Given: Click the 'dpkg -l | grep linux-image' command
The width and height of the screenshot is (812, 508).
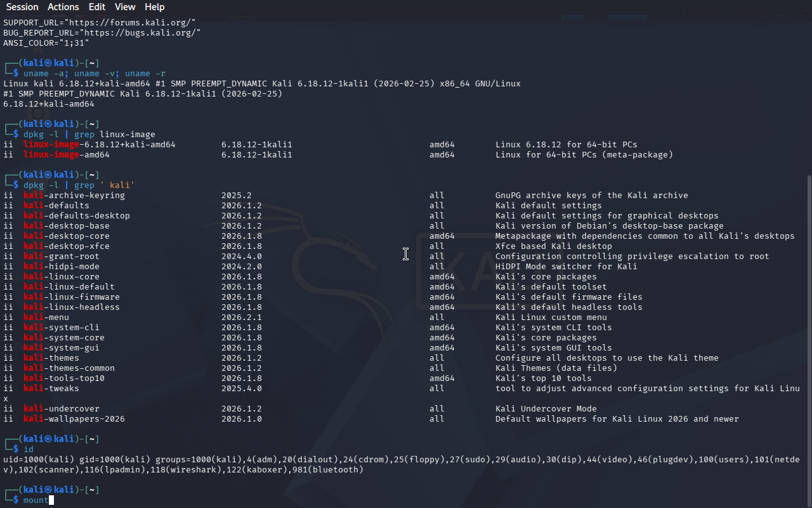Looking at the screenshot, I should click(89, 134).
